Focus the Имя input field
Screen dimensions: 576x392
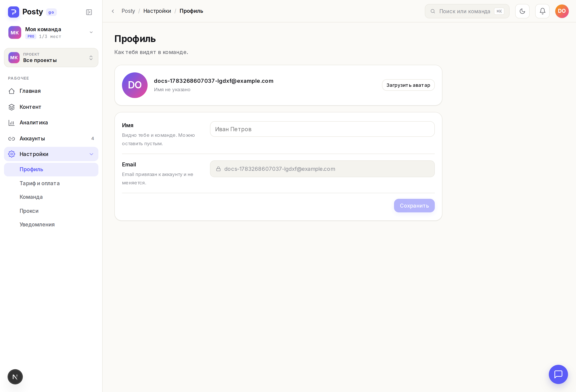tap(322, 129)
